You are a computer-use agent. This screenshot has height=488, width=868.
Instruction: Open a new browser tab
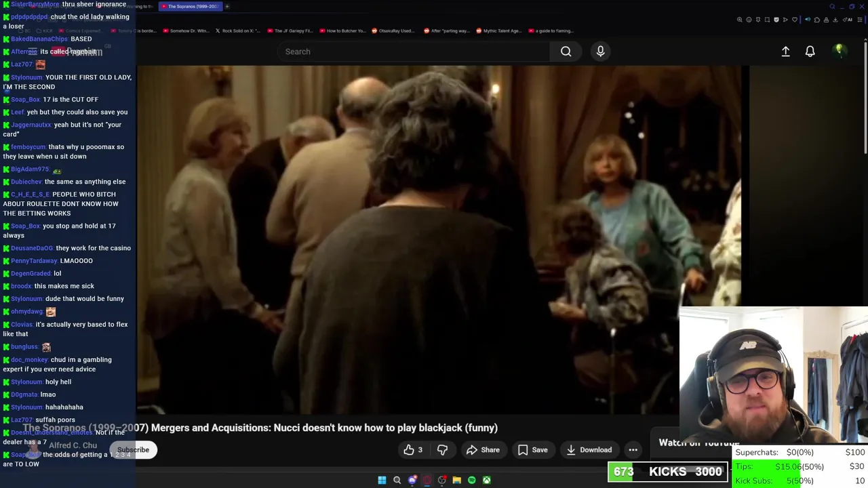pos(227,6)
